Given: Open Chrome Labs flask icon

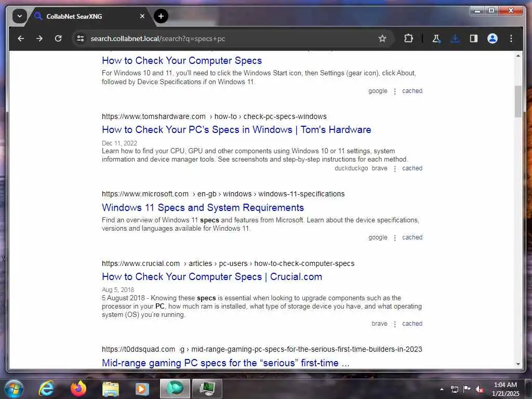Looking at the screenshot, I should 436,38.
